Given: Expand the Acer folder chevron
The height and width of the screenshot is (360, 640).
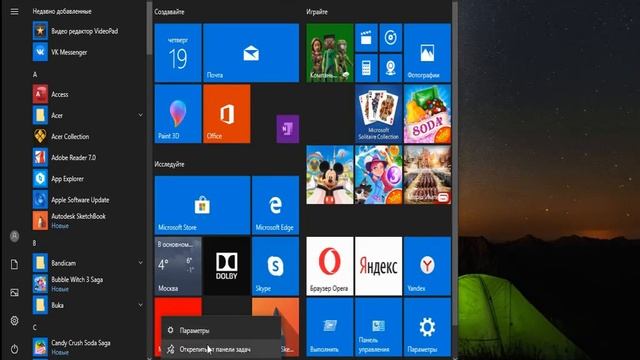Looking at the screenshot, I should (x=140, y=116).
